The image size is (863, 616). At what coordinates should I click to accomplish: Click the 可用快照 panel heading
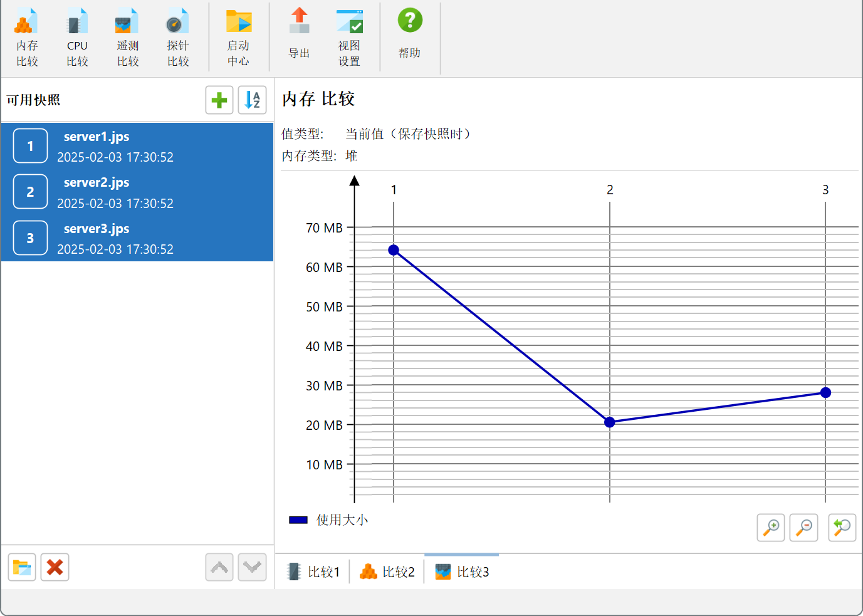[x=34, y=100]
